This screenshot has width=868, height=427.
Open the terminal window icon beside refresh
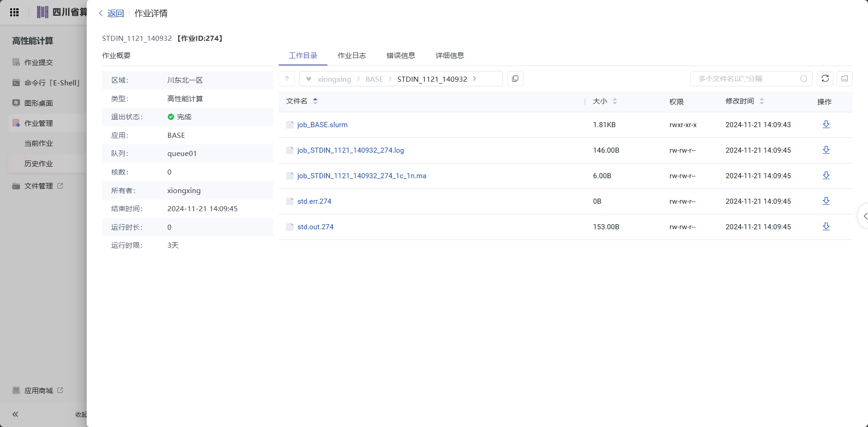pos(844,78)
